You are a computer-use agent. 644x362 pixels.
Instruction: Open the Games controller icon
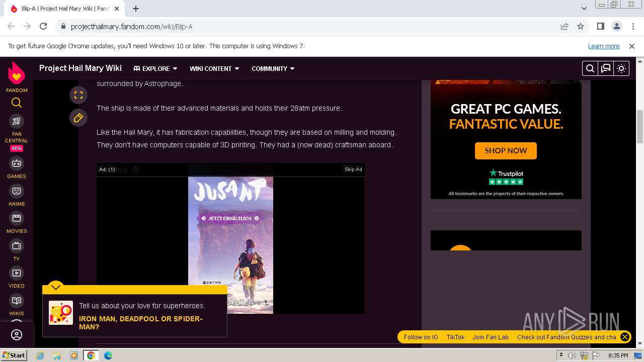(17, 163)
